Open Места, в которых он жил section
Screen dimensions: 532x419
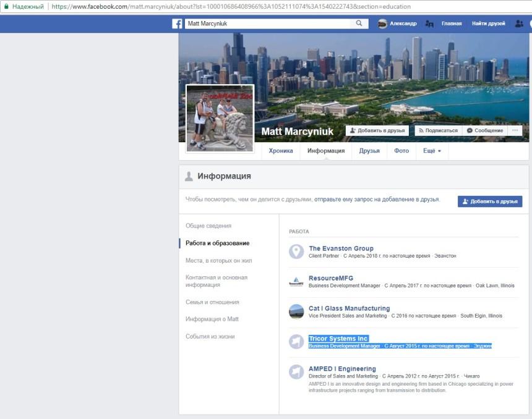219,260
